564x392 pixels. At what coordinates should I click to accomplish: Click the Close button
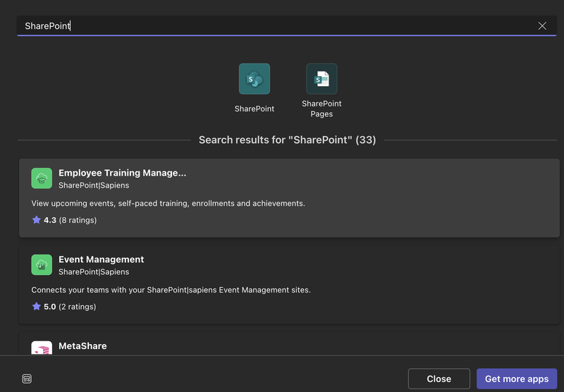point(439,379)
